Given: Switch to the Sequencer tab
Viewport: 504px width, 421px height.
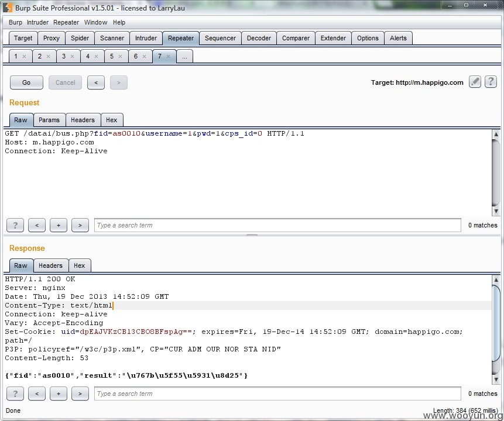Looking at the screenshot, I should 221,38.
